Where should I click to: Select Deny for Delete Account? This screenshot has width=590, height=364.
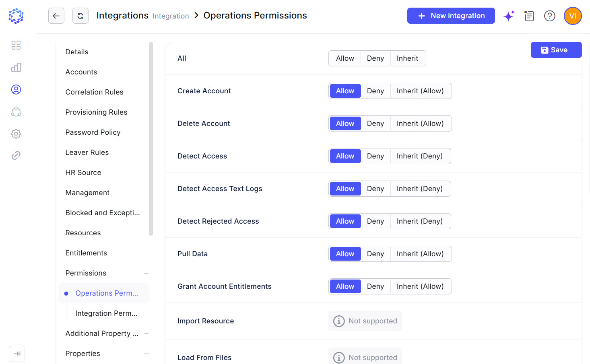(x=375, y=123)
